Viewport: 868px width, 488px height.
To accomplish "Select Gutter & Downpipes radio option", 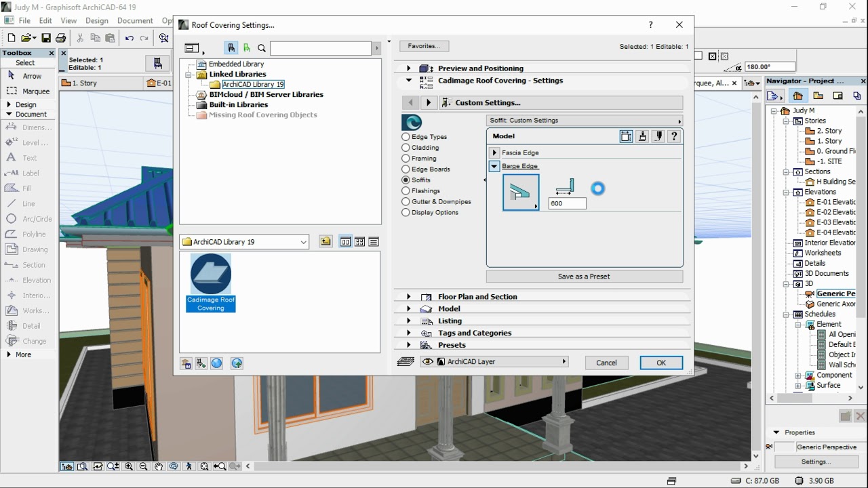I will (406, 202).
